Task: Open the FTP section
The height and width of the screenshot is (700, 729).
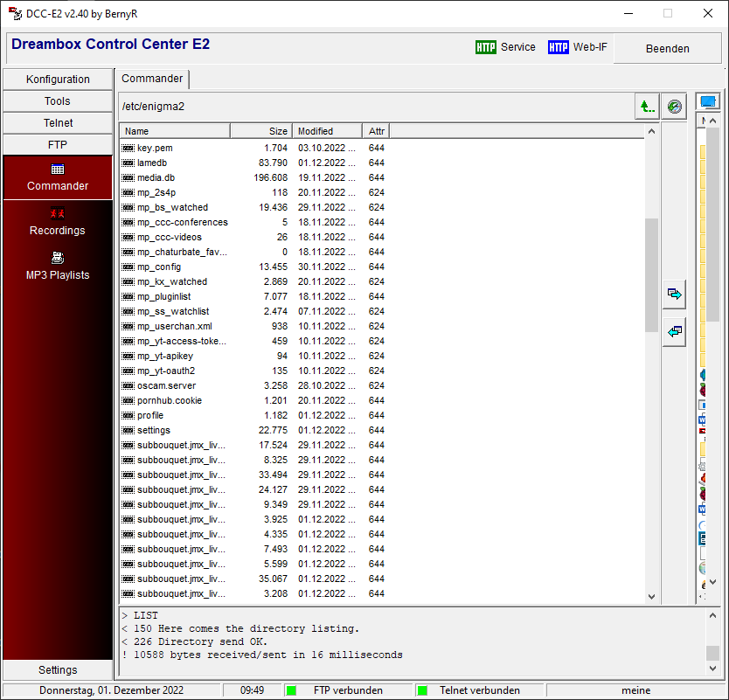Action: click(58, 145)
